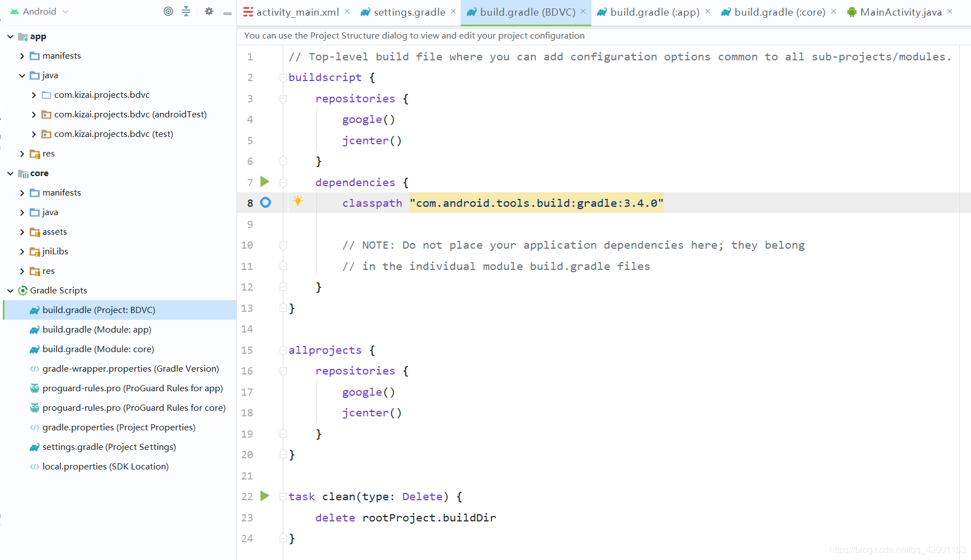This screenshot has width=971, height=560.
Task: Close the build.gradle (:app) tab
Action: tap(708, 11)
